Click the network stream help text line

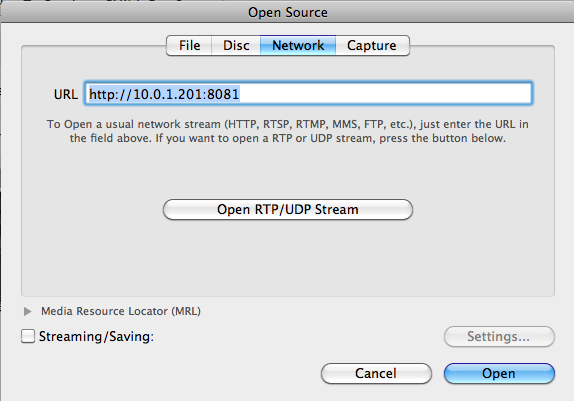[x=288, y=124]
